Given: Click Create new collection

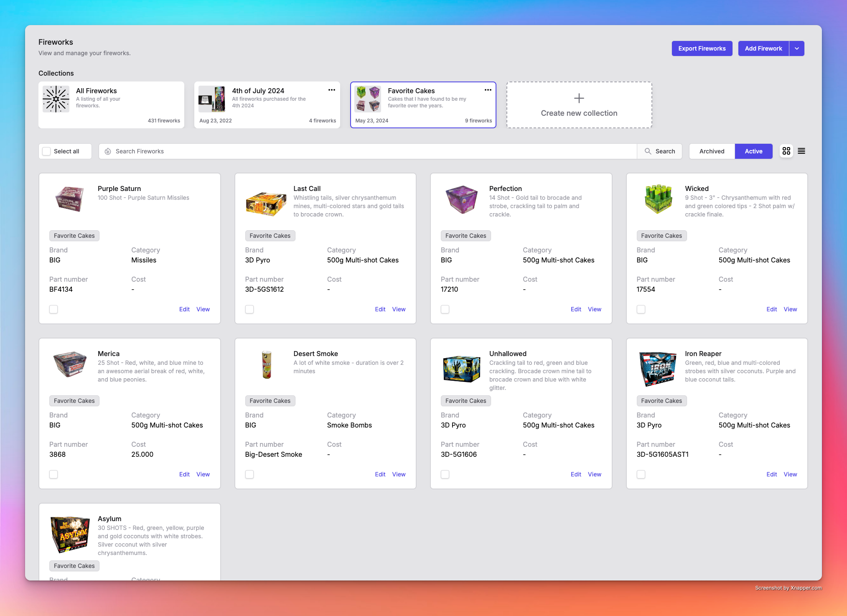Looking at the screenshot, I should [579, 105].
